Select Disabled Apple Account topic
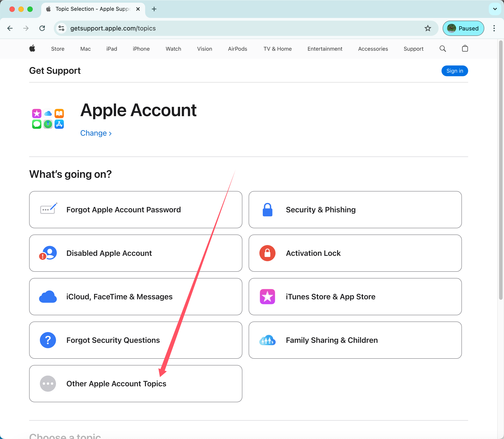Screen dimensions: 504x439 pos(136,253)
